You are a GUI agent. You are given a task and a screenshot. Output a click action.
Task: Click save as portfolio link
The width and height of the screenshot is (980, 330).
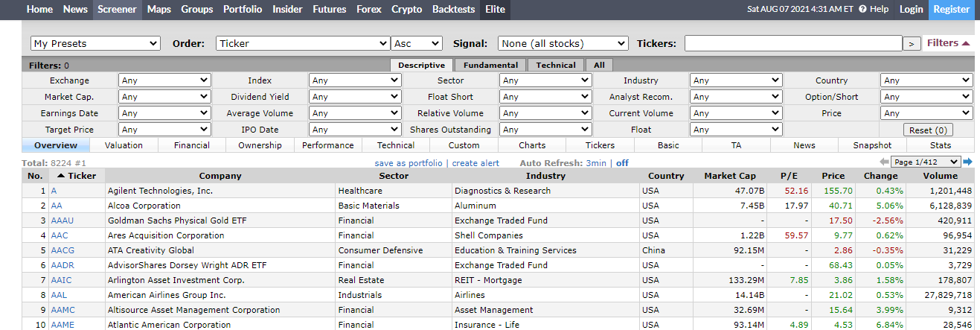pyautogui.click(x=409, y=162)
